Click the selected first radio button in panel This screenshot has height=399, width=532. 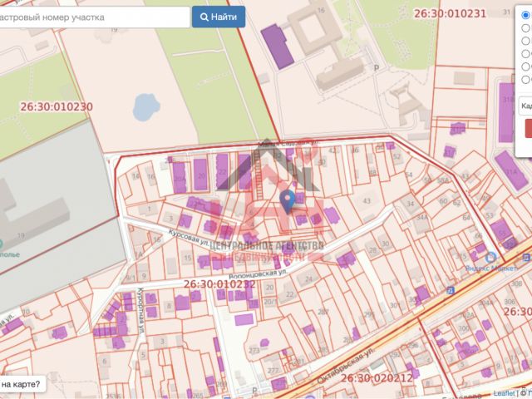[526, 15]
